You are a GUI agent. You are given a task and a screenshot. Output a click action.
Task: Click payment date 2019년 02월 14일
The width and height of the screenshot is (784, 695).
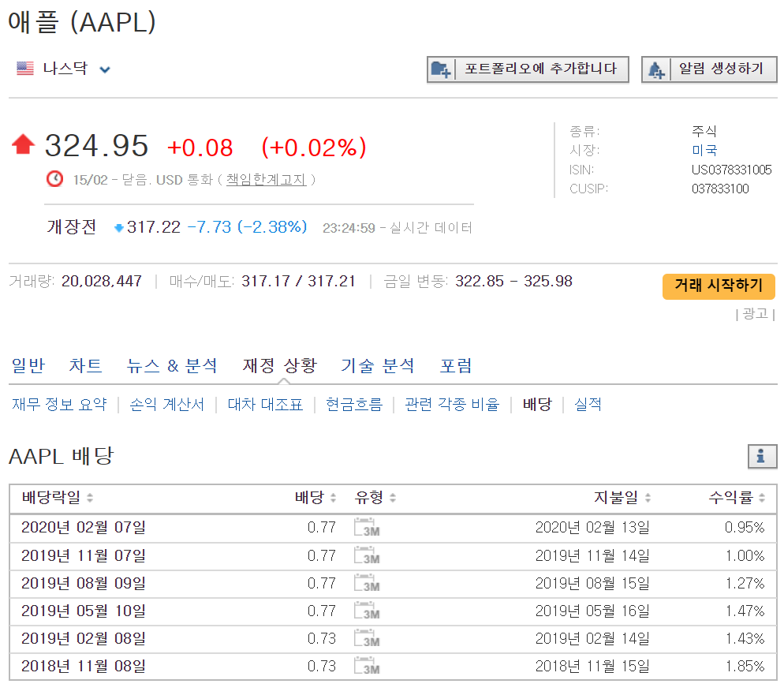[x=592, y=638]
